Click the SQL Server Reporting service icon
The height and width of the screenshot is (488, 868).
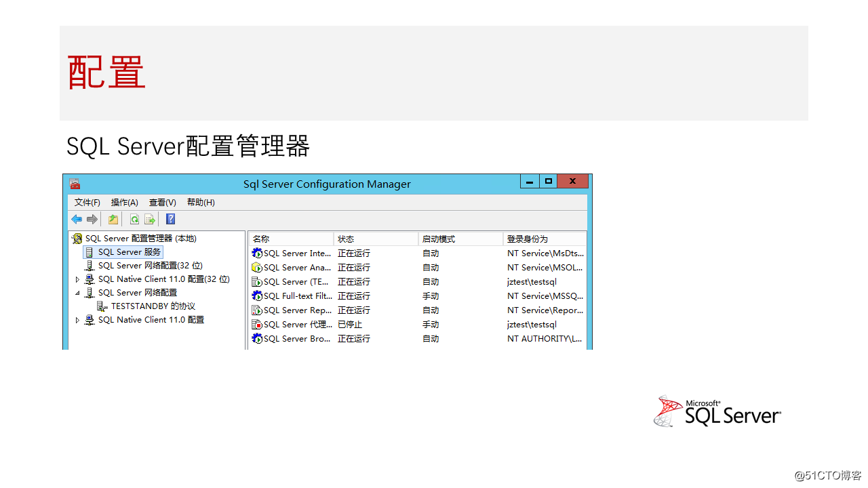coord(257,310)
